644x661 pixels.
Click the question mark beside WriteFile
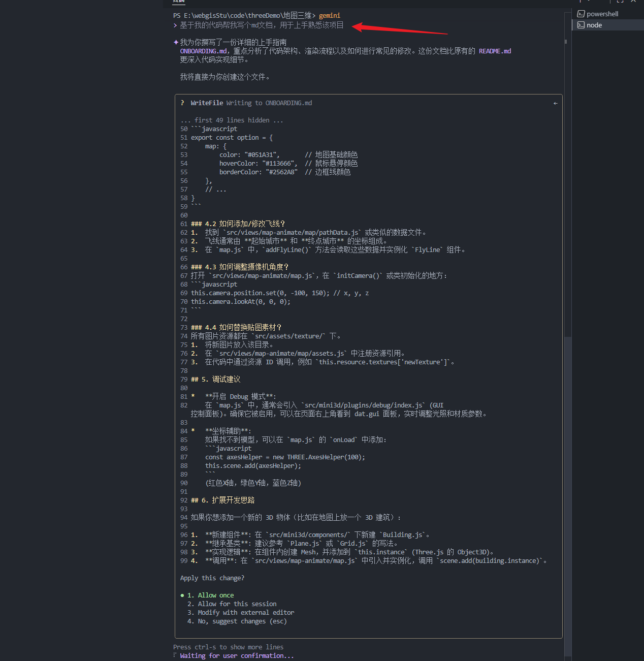182,103
